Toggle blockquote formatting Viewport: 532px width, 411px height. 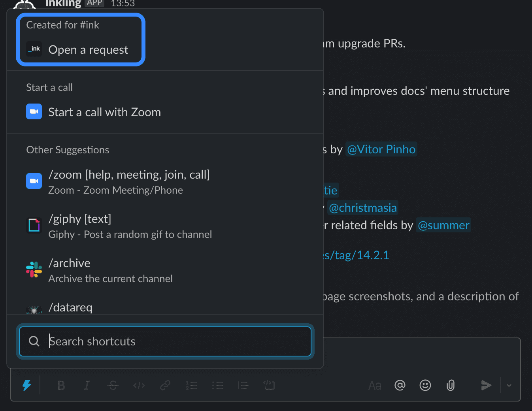pos(243,385)
